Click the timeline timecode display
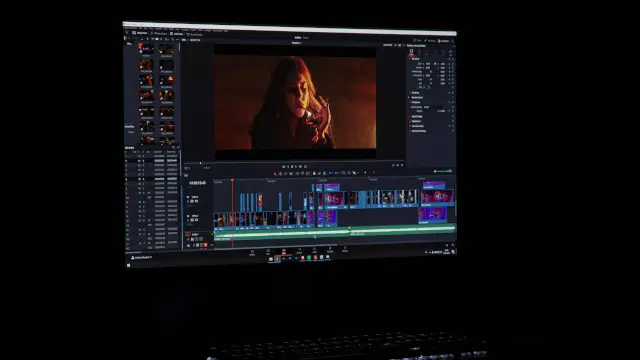Screen dimensions: 640x360 click(197, 183)
